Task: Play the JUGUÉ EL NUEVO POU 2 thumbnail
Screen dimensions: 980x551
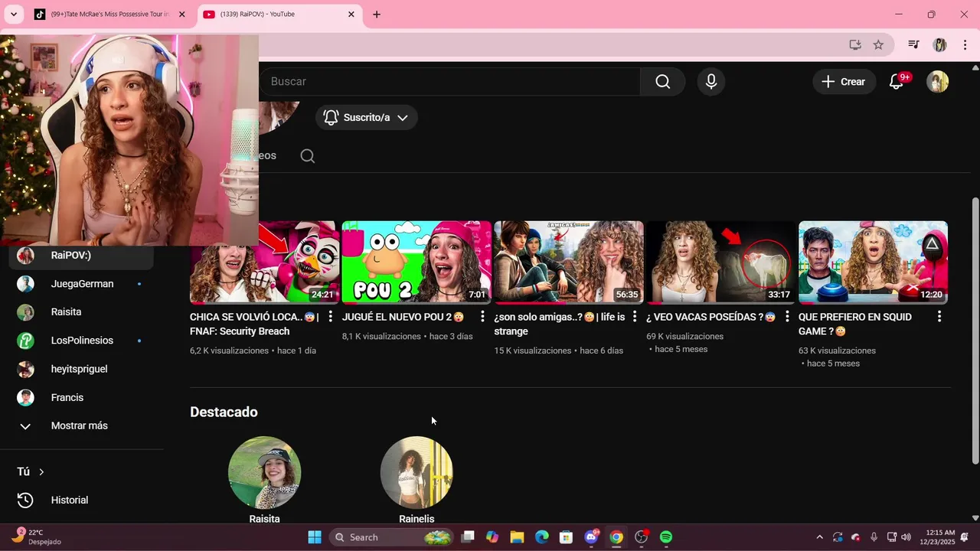Action: click(416, 262)
